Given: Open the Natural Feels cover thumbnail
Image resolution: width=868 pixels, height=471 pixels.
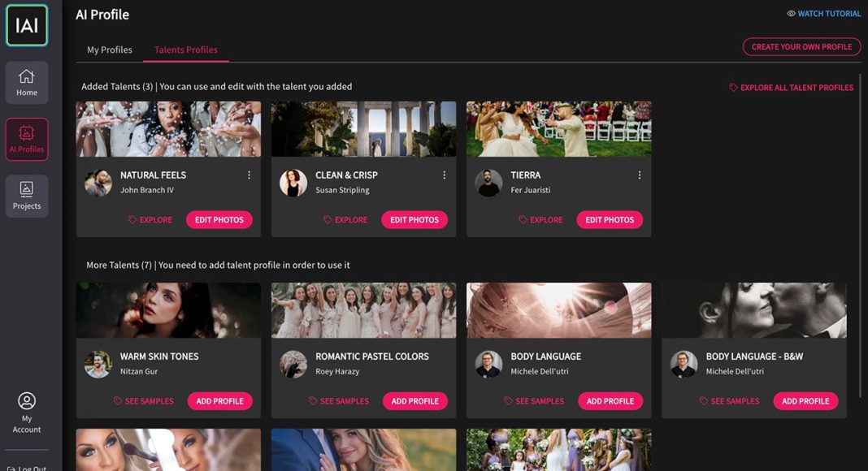Looking at the screenshot, I should [x=168, y=129].
